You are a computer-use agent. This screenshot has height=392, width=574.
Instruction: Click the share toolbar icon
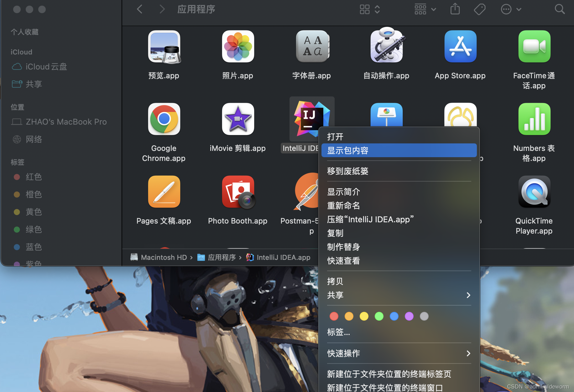pos(455,9)
